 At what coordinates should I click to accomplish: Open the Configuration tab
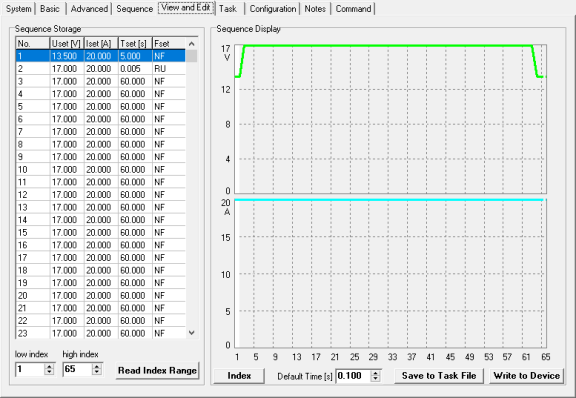pyautogui.click(x=273, y=9)
